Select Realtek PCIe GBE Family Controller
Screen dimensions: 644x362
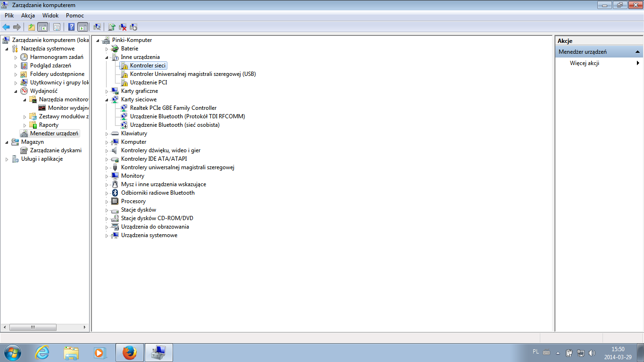pyautogui.click(x=173, y=108)
